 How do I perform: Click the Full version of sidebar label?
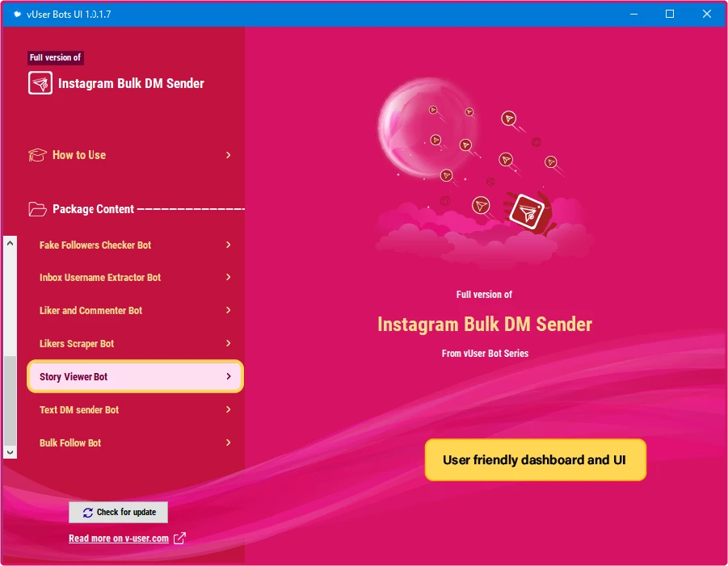click(55, 57)
